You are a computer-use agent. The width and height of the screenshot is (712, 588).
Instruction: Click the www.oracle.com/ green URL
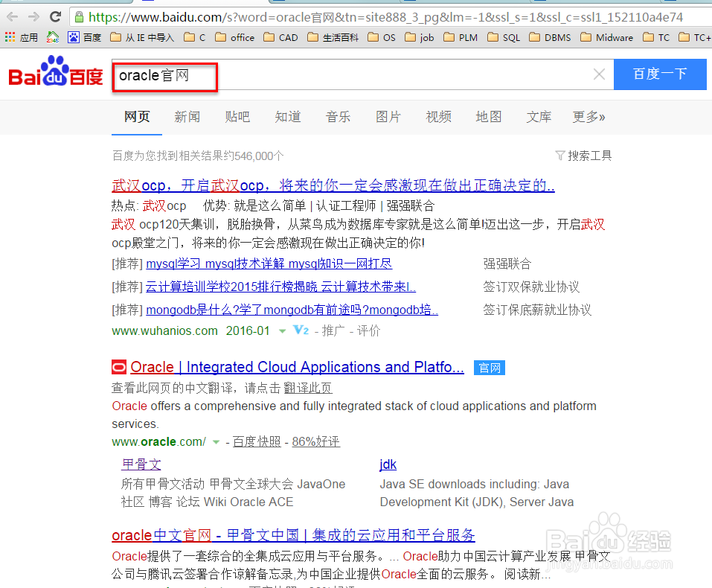[159, 441]
